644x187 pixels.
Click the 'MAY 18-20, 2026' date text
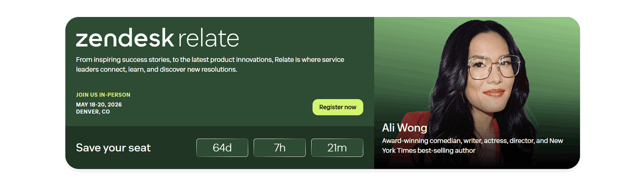(99, 104)
